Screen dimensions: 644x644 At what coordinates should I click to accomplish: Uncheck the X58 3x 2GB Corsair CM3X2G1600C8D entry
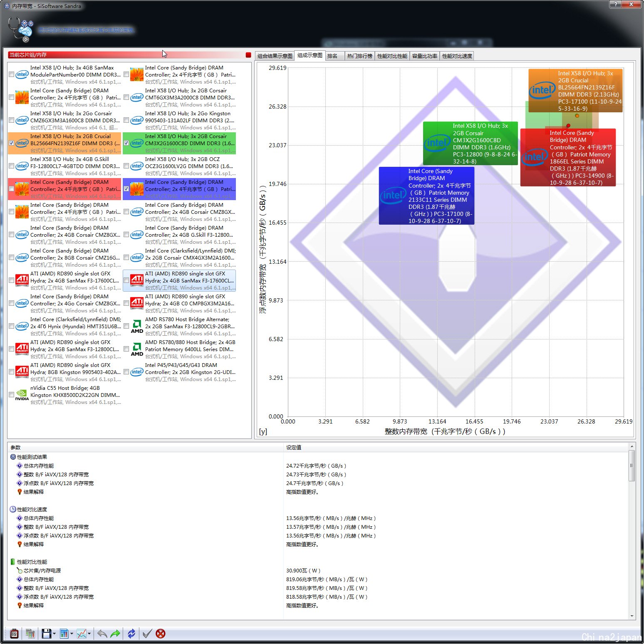(126, 143)
